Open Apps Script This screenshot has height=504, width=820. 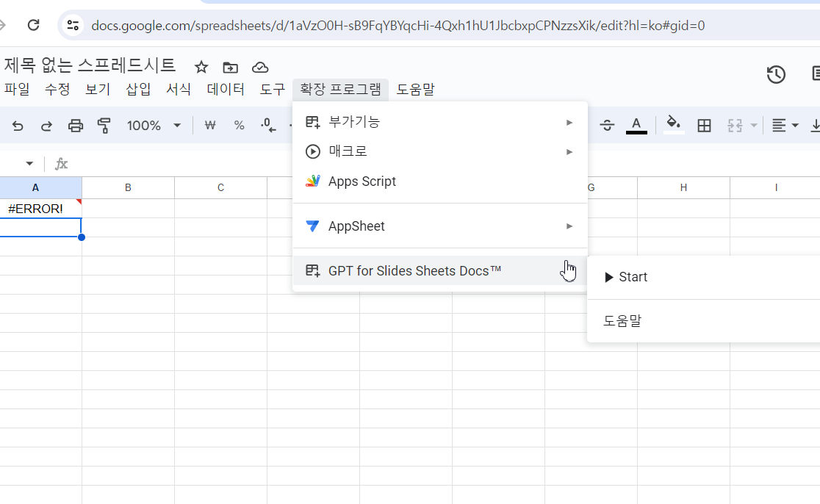tap(440, 181)
